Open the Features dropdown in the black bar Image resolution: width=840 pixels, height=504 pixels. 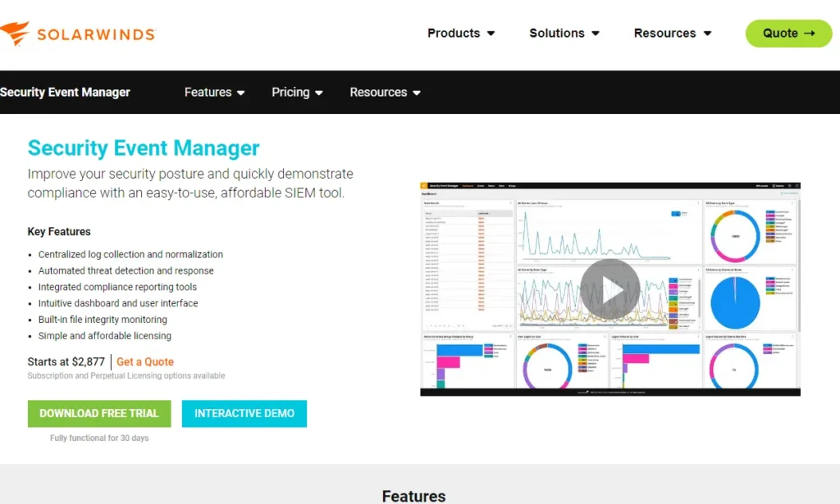click(x=215, y=93)
